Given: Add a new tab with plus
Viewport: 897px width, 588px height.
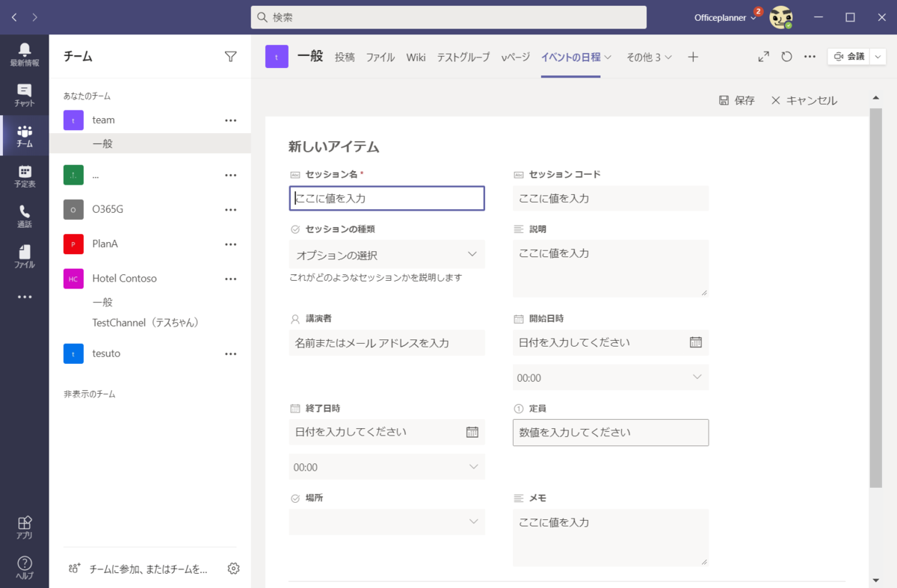Looking at the screenshot, I should click(x=693, y=57).
